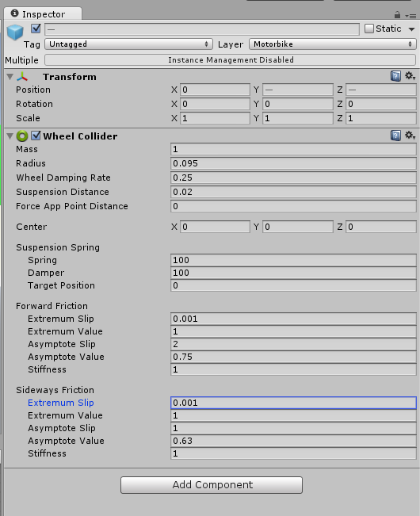Open the Tag dropdown showing Untagged

[x=128, y=44]
